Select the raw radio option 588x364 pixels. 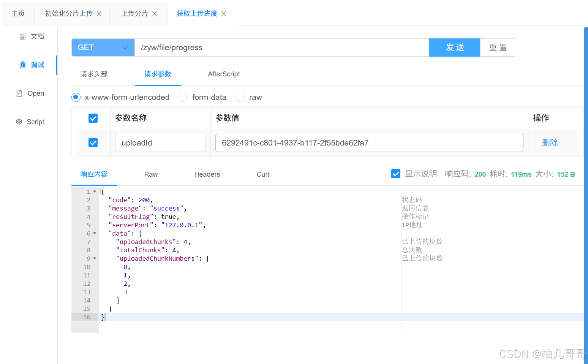point(240,97)
